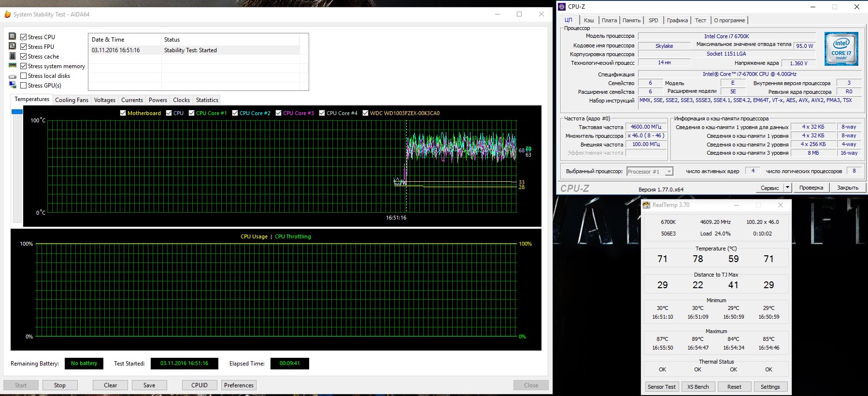Click the Clear button in AIDA64

pyautogui.click(x=110, y=385)
